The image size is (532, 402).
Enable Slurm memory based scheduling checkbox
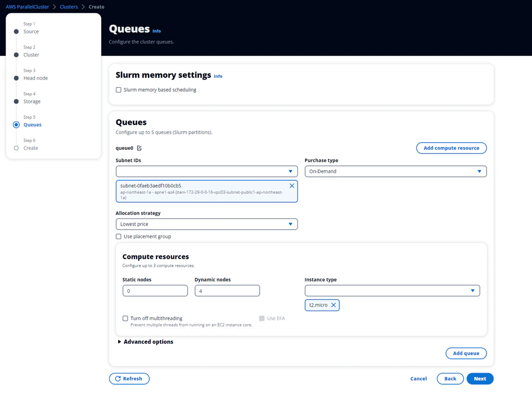coord(118,90)
